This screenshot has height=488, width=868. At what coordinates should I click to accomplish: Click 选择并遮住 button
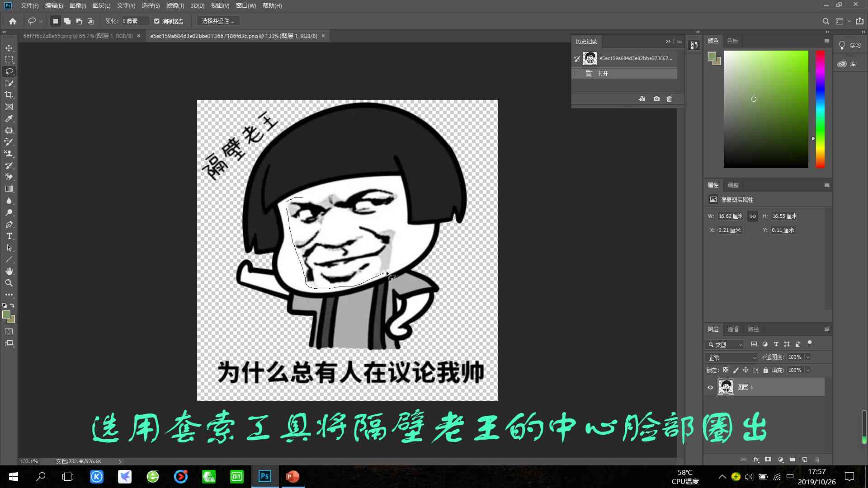[218, 21]
